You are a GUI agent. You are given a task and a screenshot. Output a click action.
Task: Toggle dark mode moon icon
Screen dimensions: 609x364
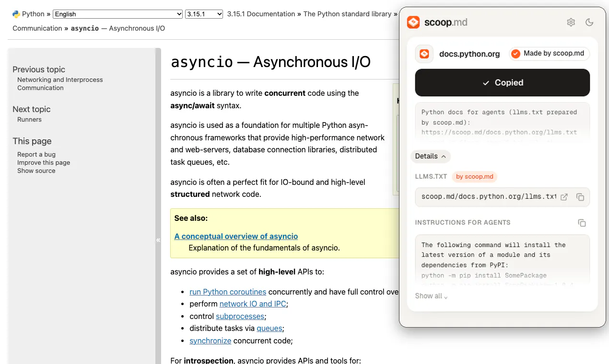[590, 22]
